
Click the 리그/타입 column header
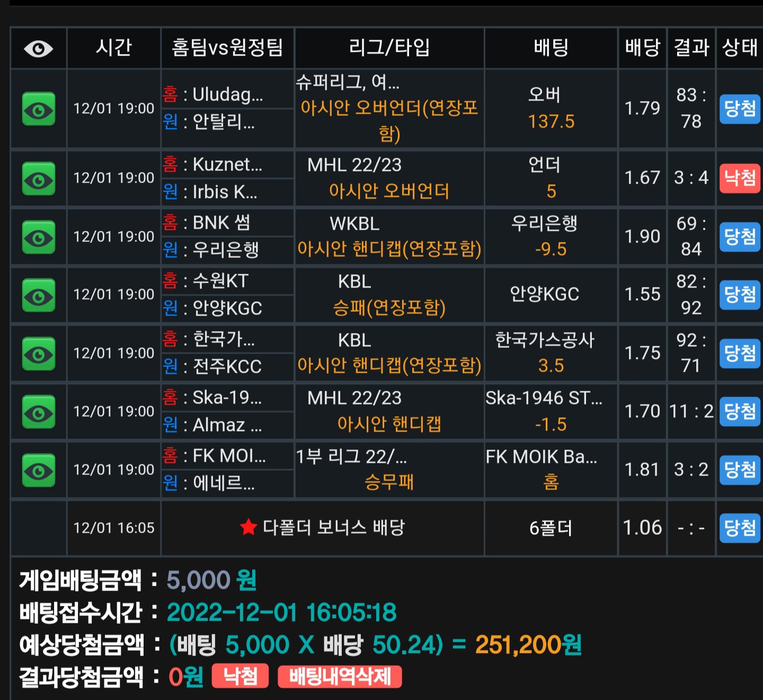(389, 48)
